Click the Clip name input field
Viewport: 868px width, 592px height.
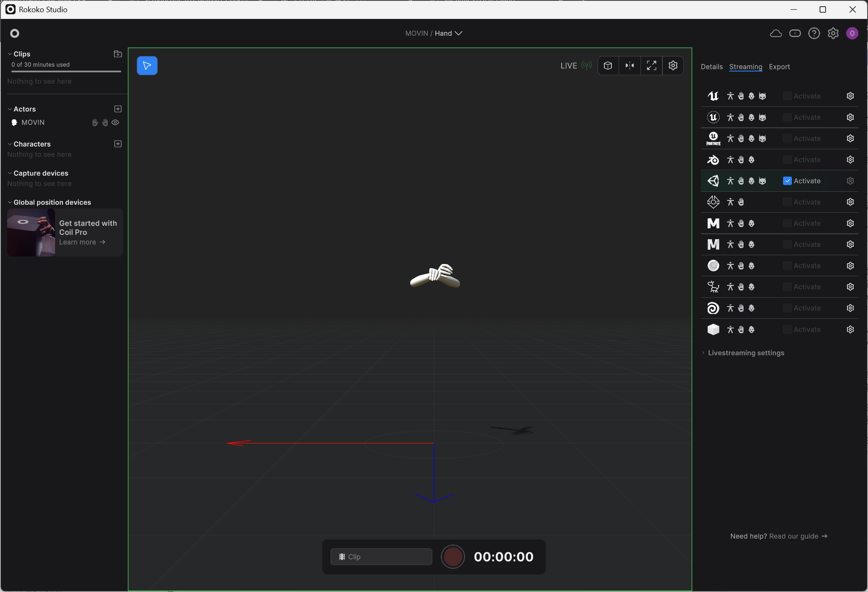[x=381, y=557]
